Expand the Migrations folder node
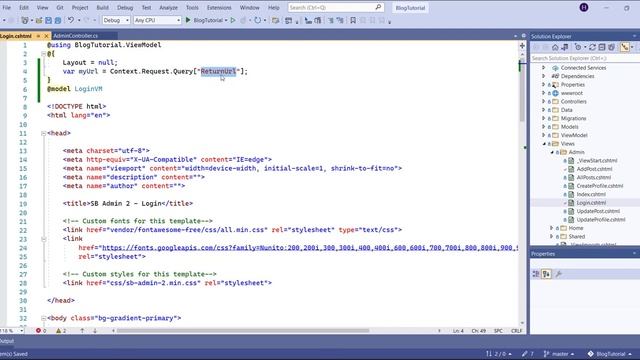Screen dimensions: 640x360 click(x=544, y=118)
